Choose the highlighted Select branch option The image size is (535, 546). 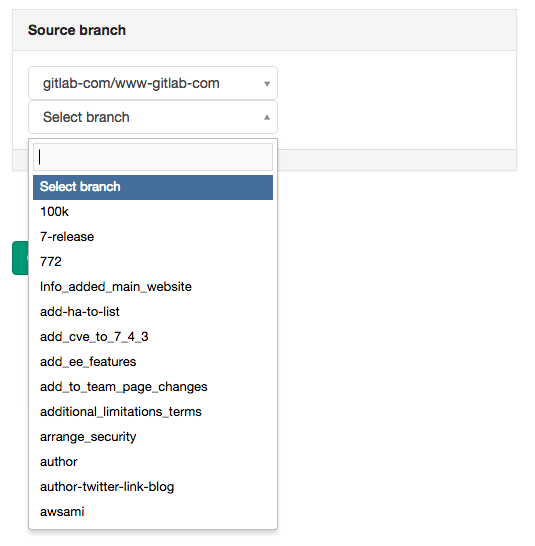click(153, 187)
